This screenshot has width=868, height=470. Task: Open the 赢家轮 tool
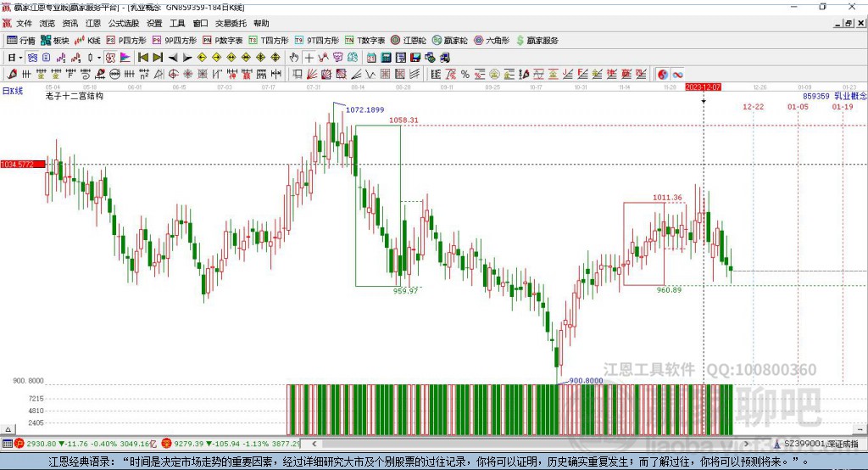449,41
